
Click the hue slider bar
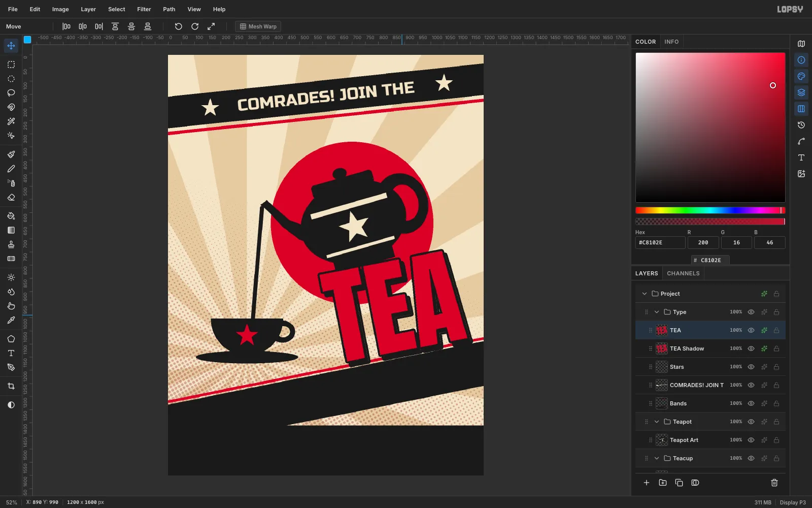(x=710, y=210)
